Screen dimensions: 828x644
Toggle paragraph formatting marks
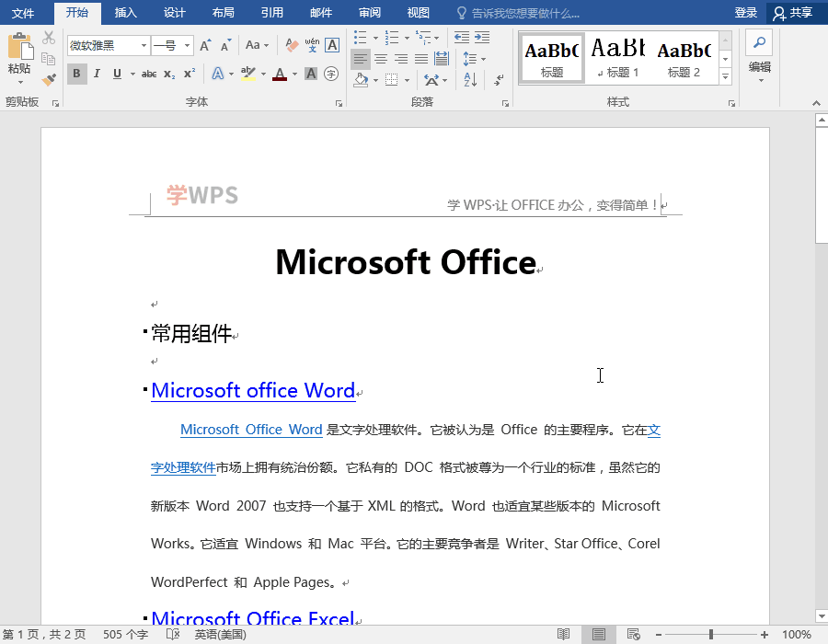498,81
